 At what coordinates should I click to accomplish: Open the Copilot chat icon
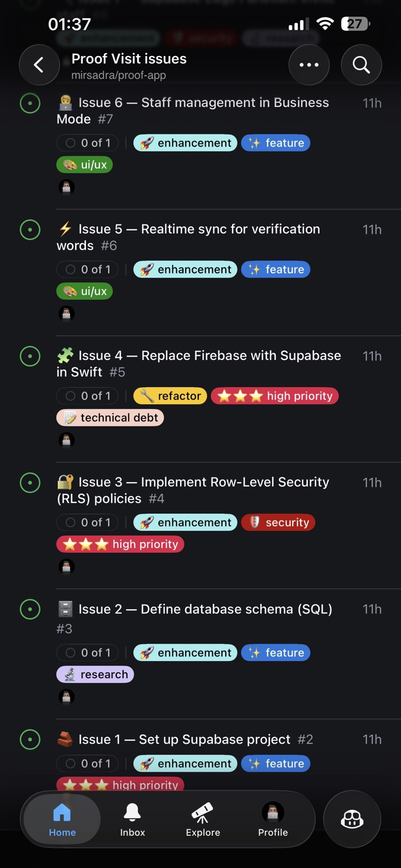pos(352,819)
